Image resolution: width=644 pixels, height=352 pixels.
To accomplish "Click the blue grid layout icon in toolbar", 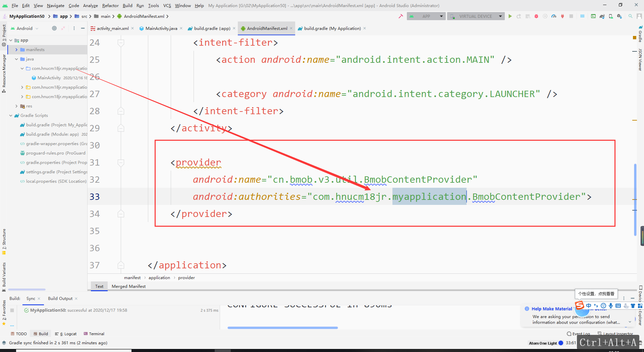I will 582,16.
